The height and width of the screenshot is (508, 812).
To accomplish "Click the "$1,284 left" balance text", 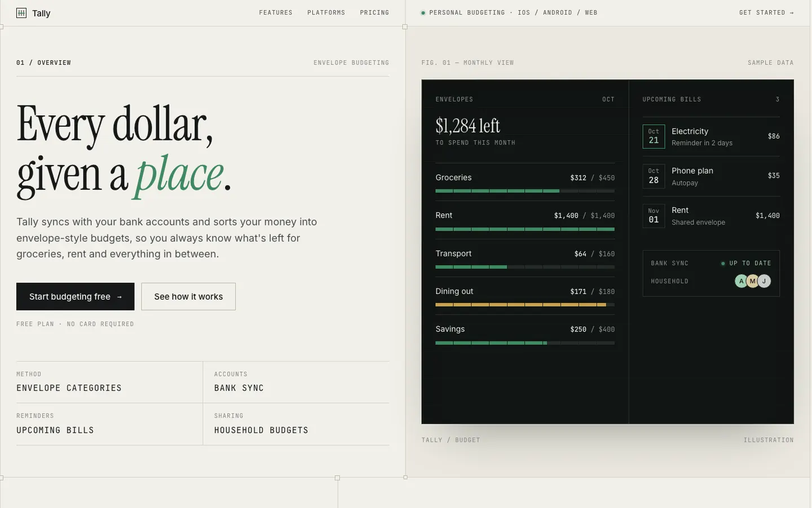I will coord(467,125).
